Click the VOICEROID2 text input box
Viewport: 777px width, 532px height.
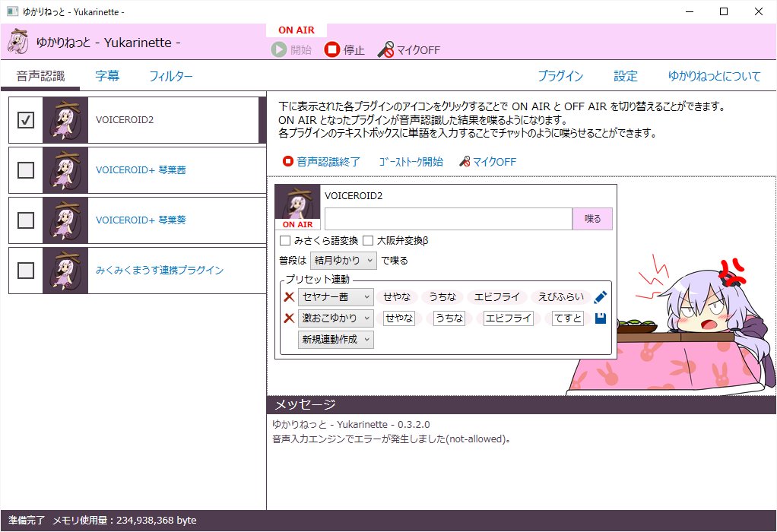[449, 218]
